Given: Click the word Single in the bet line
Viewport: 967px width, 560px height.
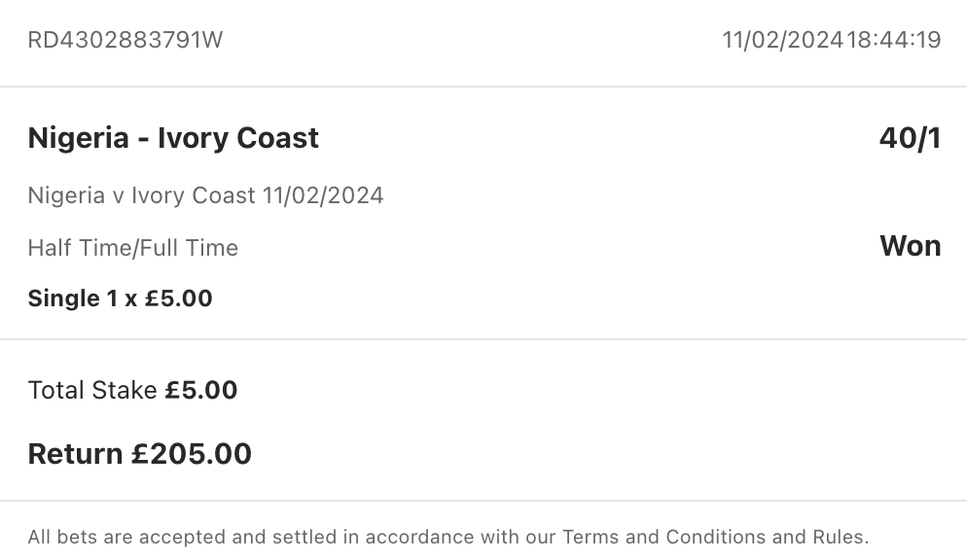Looking at the screenshot, I should (64, 298).
